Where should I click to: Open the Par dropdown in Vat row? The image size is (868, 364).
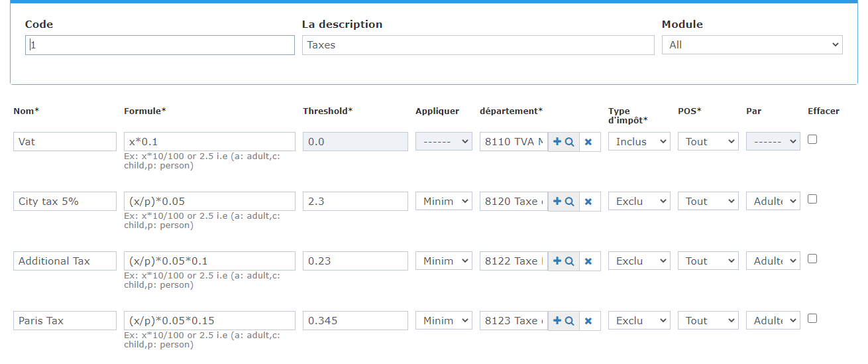point(773,142)
